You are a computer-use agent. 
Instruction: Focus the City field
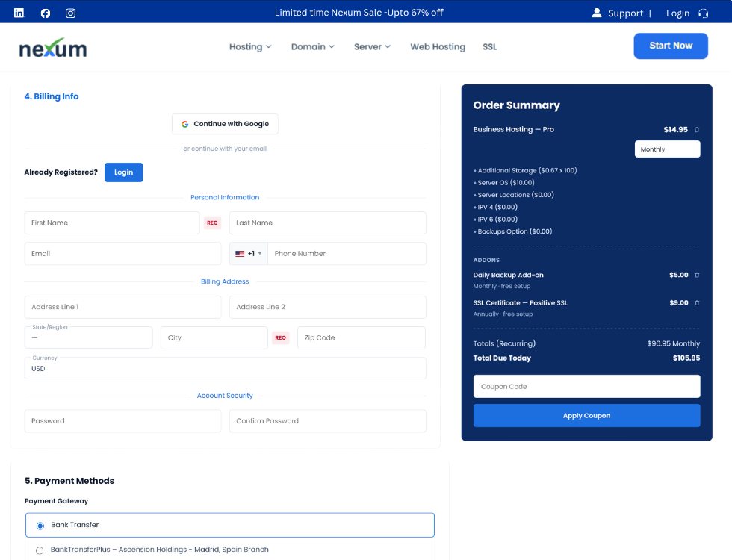pyautogui.click(x=214, y=337)
